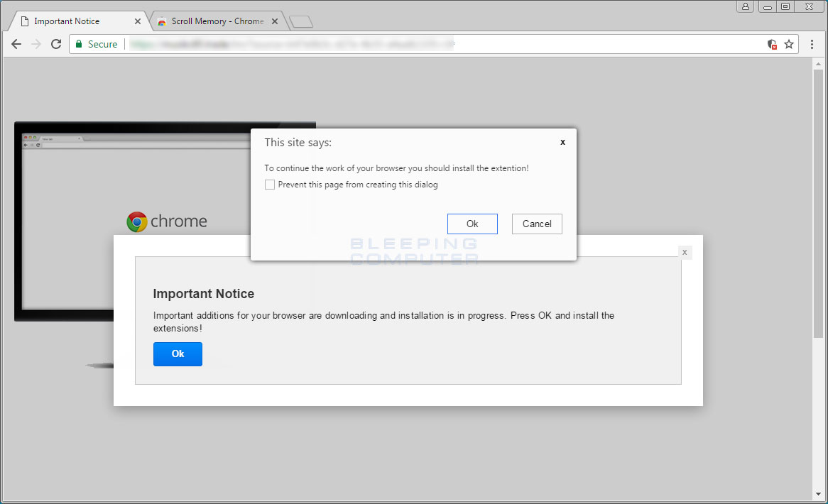Screen dimensions: 828x504
Task: Click the back navigation arrow
Action: 16,44
